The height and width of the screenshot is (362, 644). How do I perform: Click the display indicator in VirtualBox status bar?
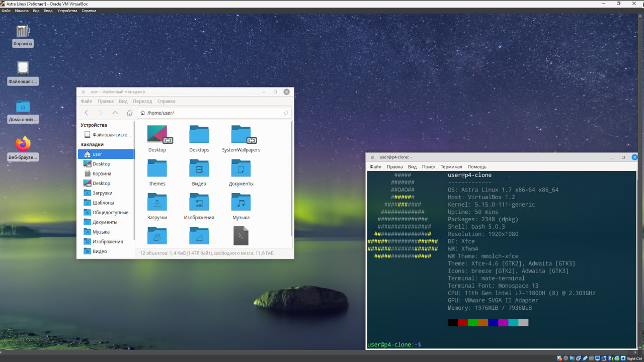click(599, 358)
